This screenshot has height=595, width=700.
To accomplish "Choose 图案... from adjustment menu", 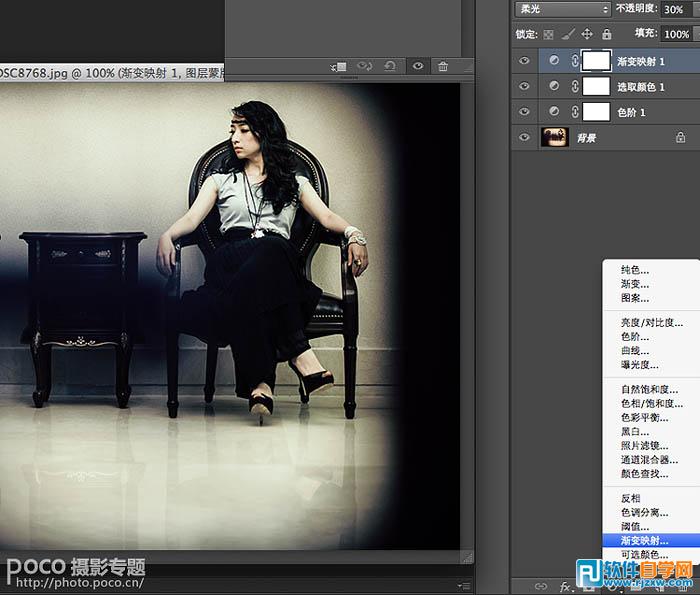I will click(x=635, y=298).
